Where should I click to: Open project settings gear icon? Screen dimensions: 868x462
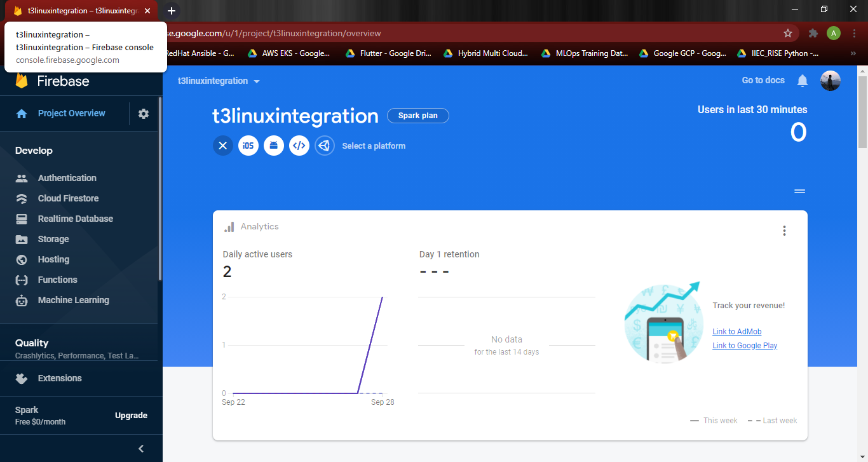144,113
